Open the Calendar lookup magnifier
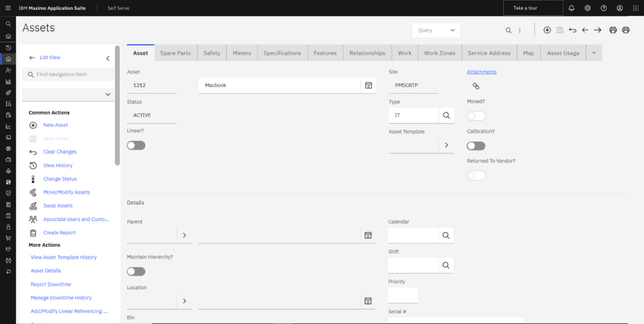Screen dimensions: 644x324 446,235
